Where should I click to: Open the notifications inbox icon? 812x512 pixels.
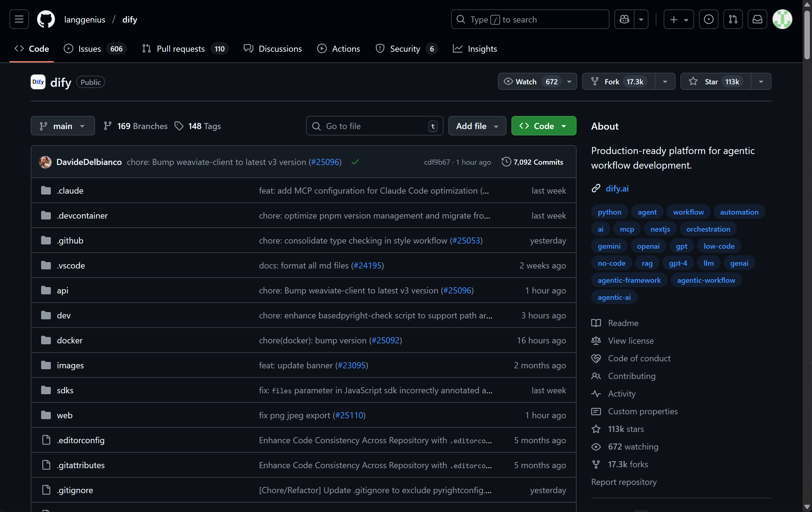(x=757, y=19)
